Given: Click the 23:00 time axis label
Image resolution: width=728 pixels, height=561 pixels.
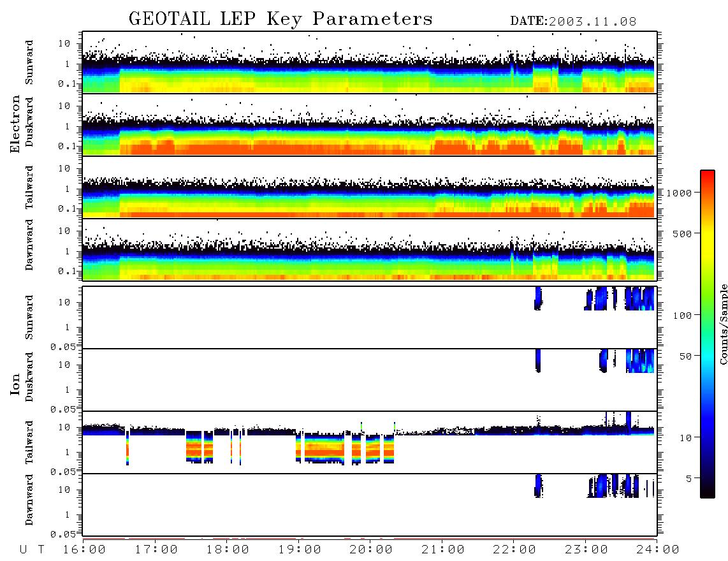Looking at the screenshot, I should tap(587, 550).
